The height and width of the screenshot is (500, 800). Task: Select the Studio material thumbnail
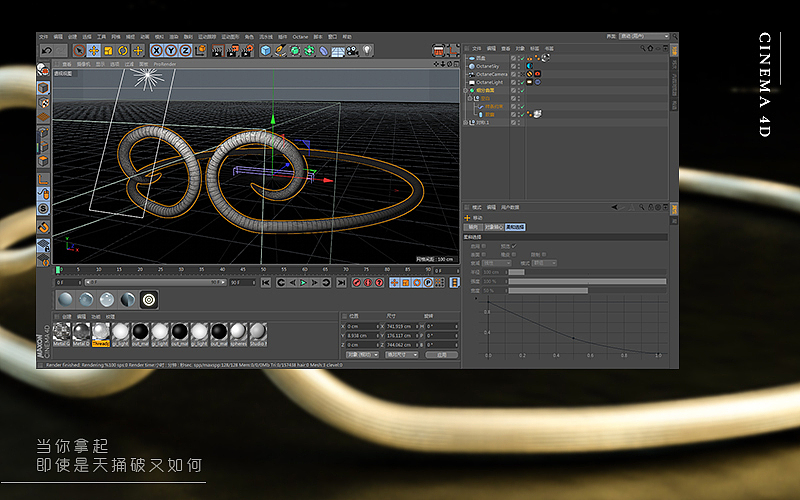click(x=258, y=335)
